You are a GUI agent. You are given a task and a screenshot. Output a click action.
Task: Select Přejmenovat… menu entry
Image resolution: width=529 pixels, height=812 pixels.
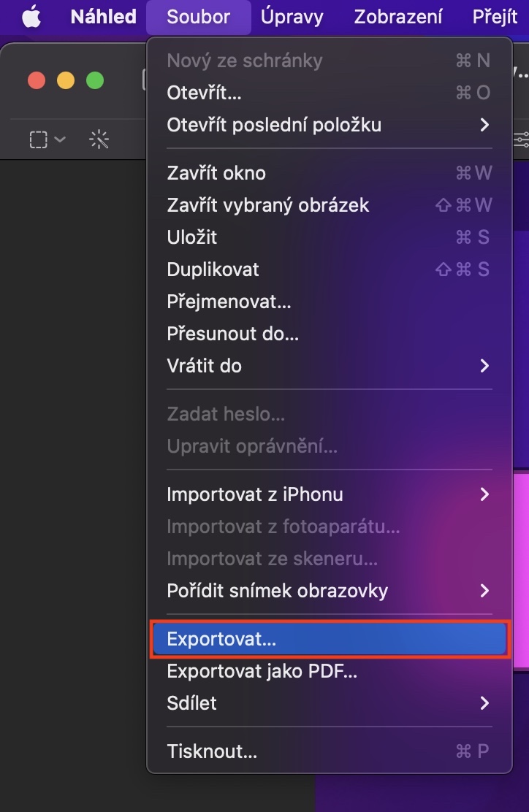coord(229,302)
